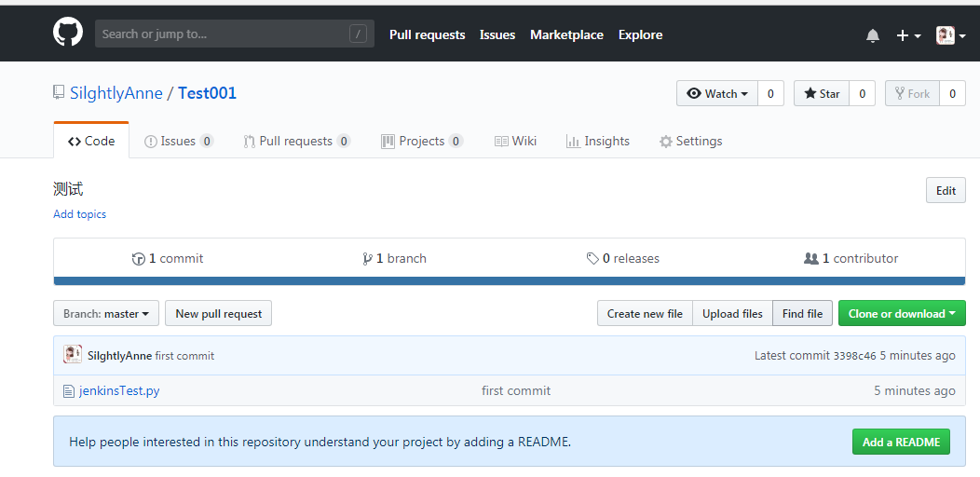Open the watchers count next to Watch

click(x=770, y=94)
